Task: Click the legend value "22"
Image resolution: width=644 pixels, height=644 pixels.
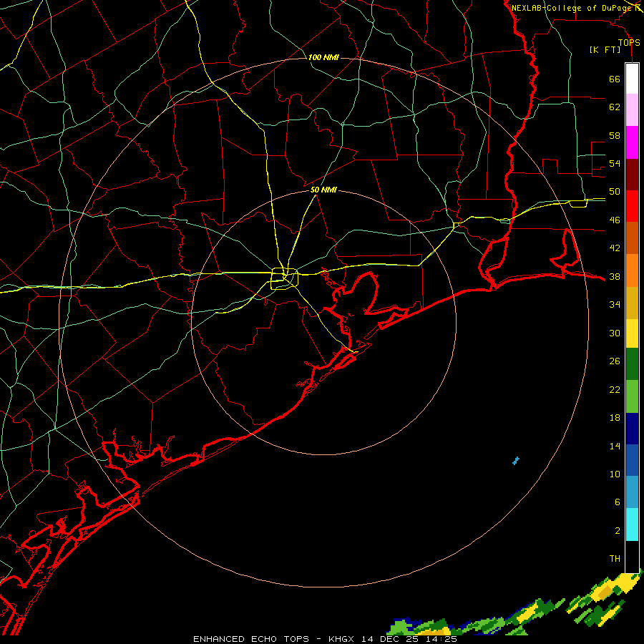Action: click(x=615, y=389)
